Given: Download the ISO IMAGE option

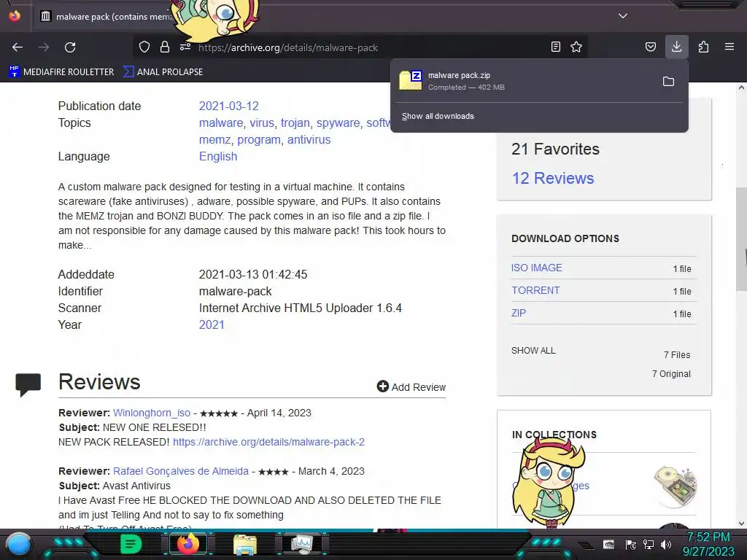Looking at the screenshot, I should pos(536,268).
